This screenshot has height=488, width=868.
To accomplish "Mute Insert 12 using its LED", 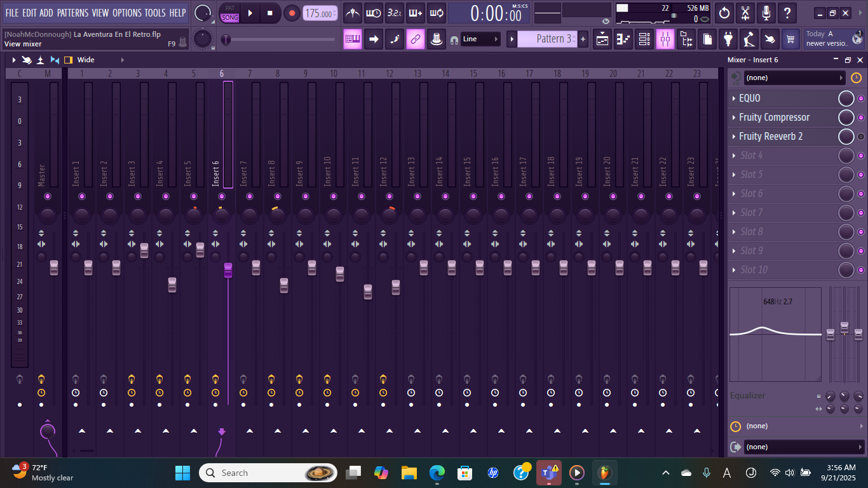I will click(x=390, y=196).
